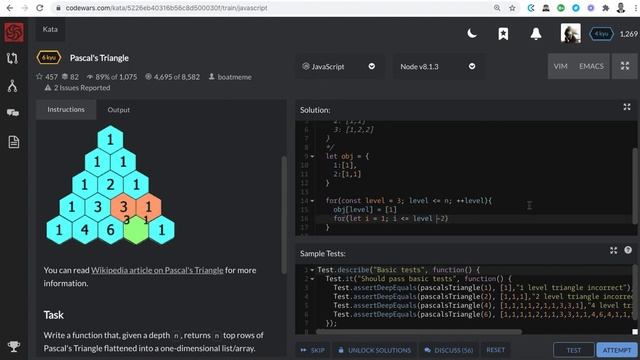The width and height of the screenshot is (640, 360).
Task: Click author boatmeme link
Action: point(230,77)
